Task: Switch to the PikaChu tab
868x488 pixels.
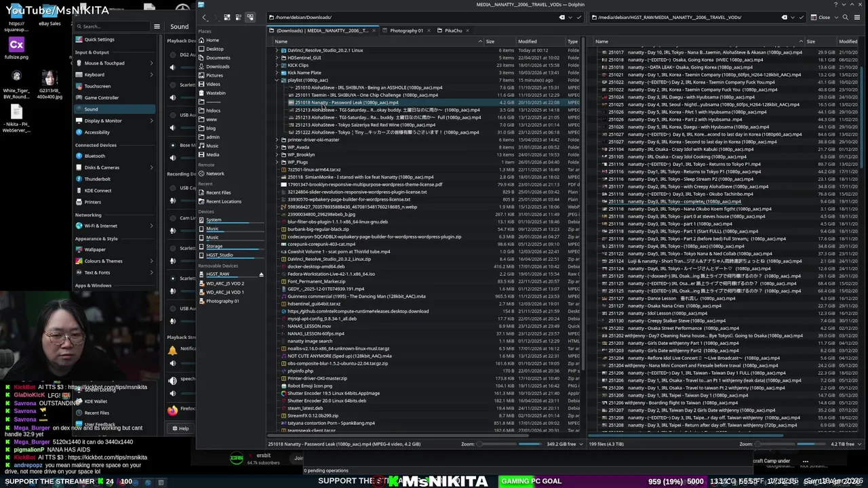Action: [453, 30]
